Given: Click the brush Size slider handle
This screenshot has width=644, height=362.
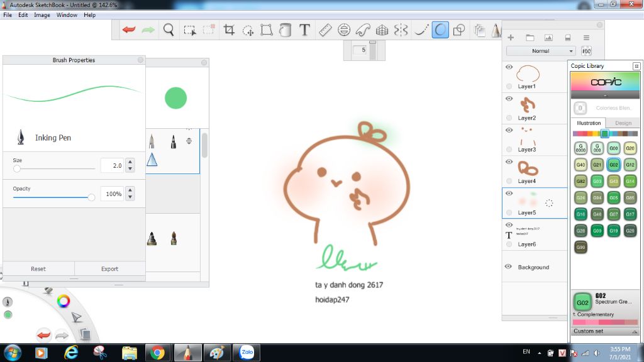Looking at the screenshot, I should coord(17,168).
